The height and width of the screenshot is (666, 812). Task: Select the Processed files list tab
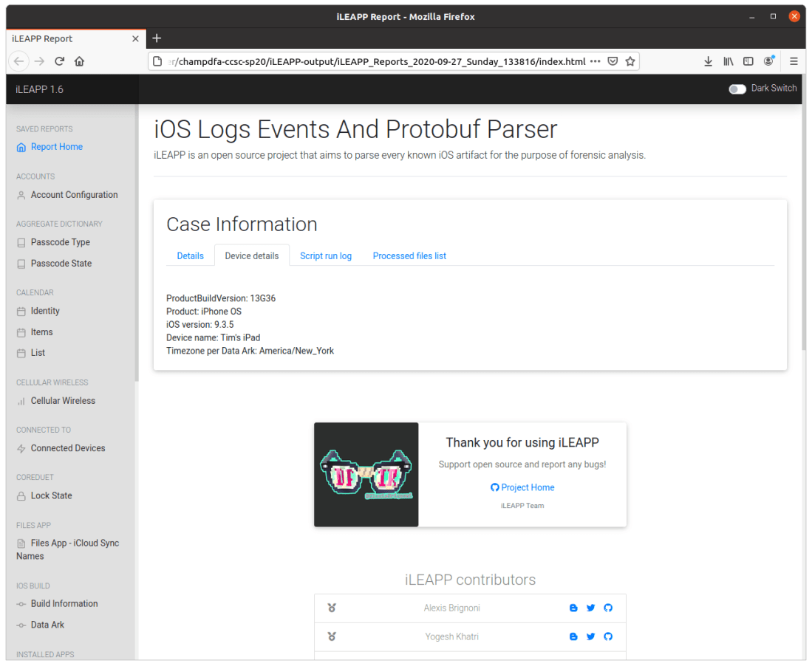tap(409, 255)
